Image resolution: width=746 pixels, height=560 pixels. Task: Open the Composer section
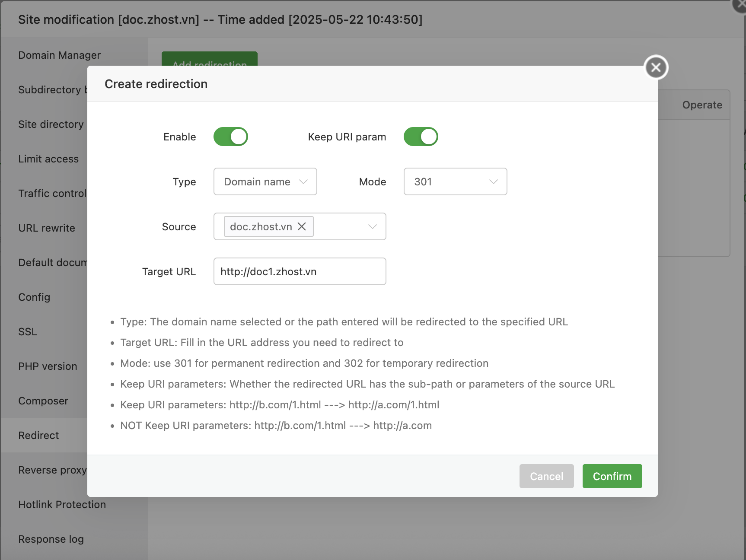click(x=43, y=401)
